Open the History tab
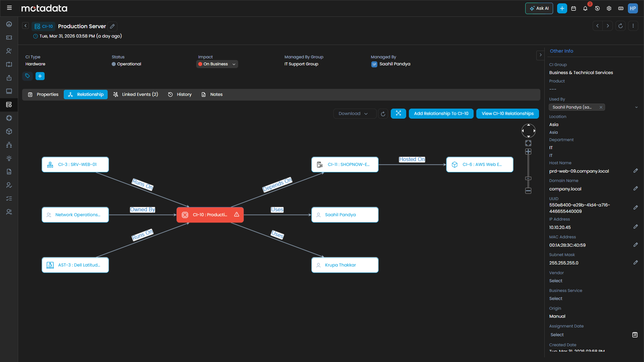644x362 pixels. click(179, 94)
